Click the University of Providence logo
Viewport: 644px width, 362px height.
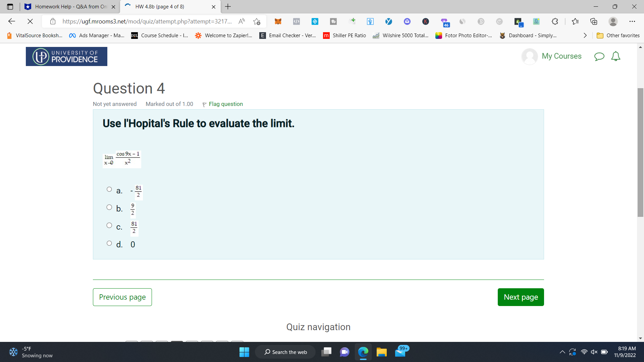point(66,56)
